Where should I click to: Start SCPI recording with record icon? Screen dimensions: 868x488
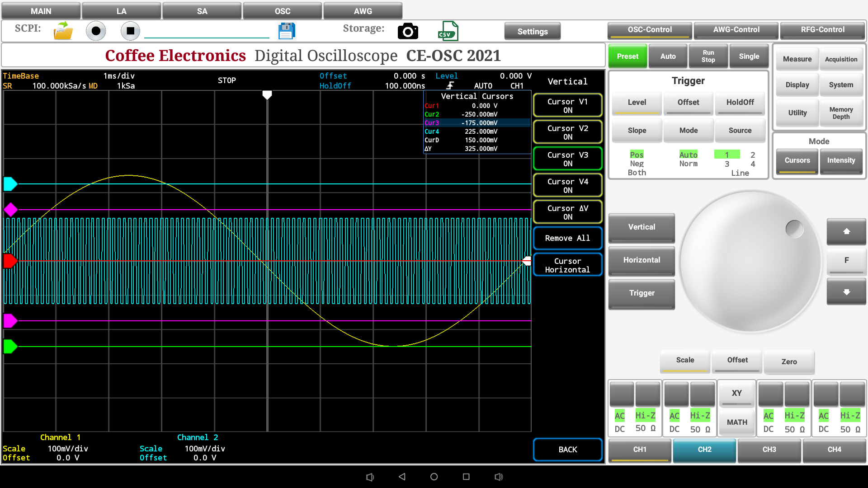tap(96, 31)
